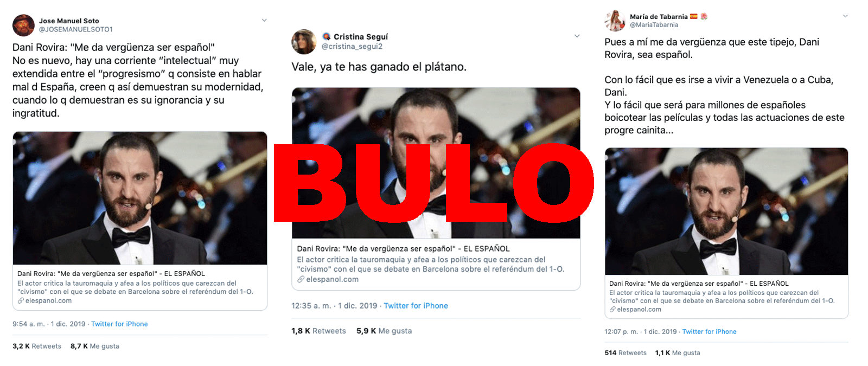This screenshot has width=868, height=366.
Task: View the 3,2 K Retweets on Jose's tweet
Action: (37, 346)
